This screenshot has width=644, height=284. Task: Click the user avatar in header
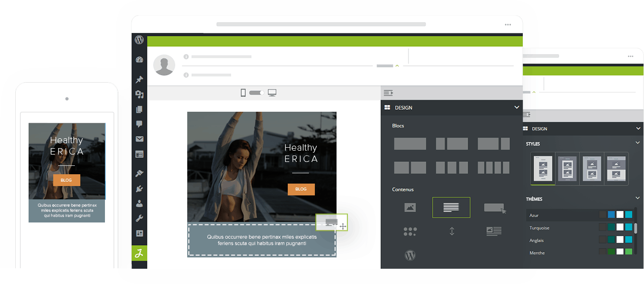pyautogui.click(x=164, y=65)
